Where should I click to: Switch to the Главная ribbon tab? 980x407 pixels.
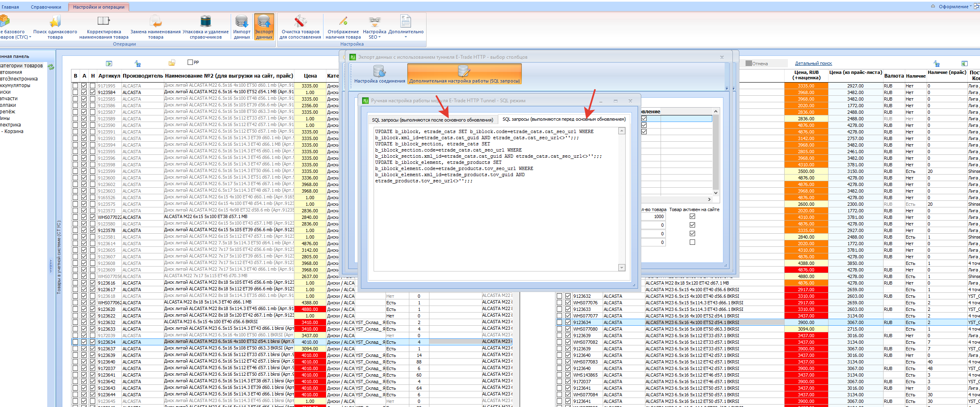[10, 7]
